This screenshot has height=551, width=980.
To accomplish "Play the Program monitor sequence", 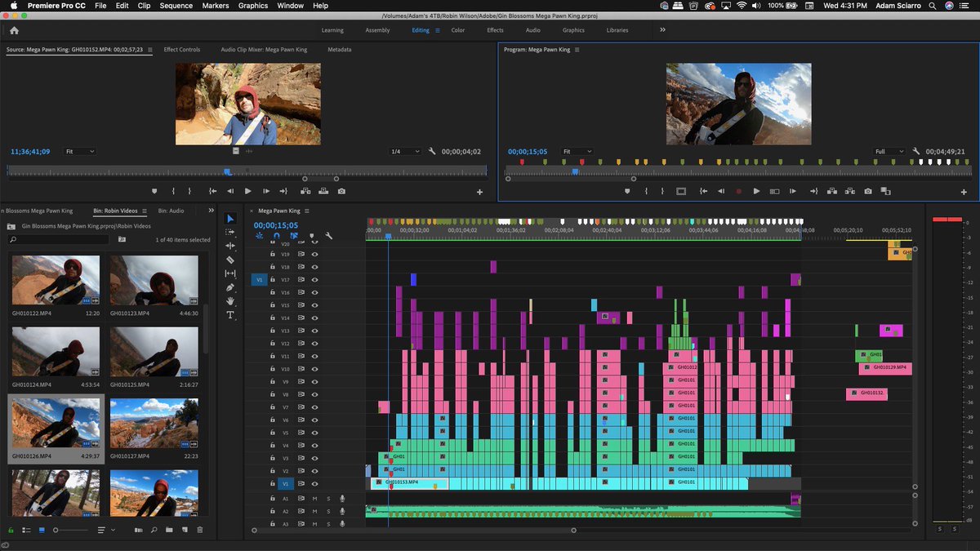I will point(756,191).
